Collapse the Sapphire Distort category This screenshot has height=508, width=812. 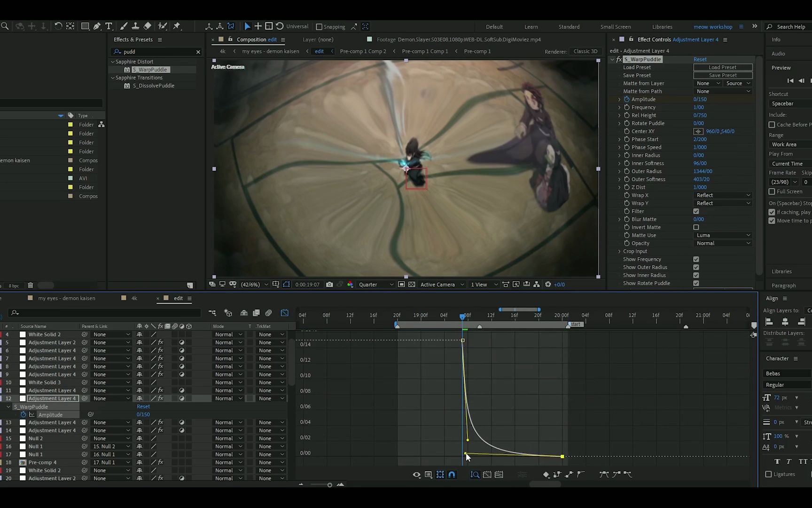(113, 62)
